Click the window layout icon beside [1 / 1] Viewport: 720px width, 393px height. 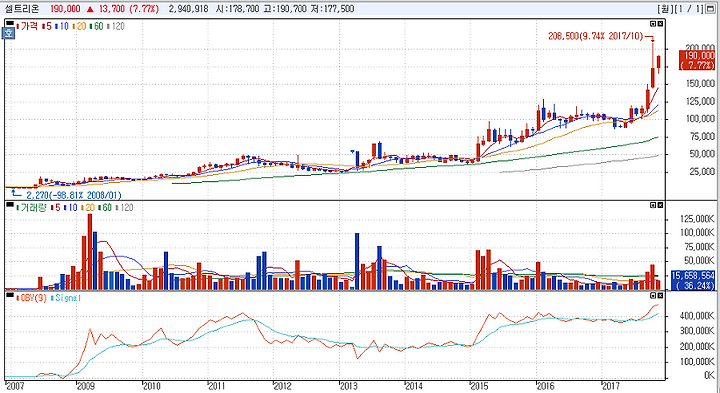click(710, 9)
